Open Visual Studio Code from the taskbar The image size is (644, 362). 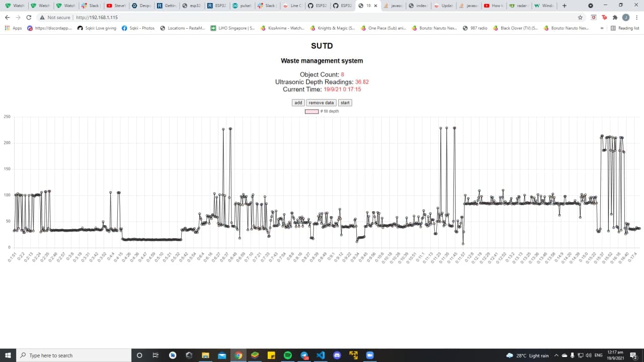320,355
